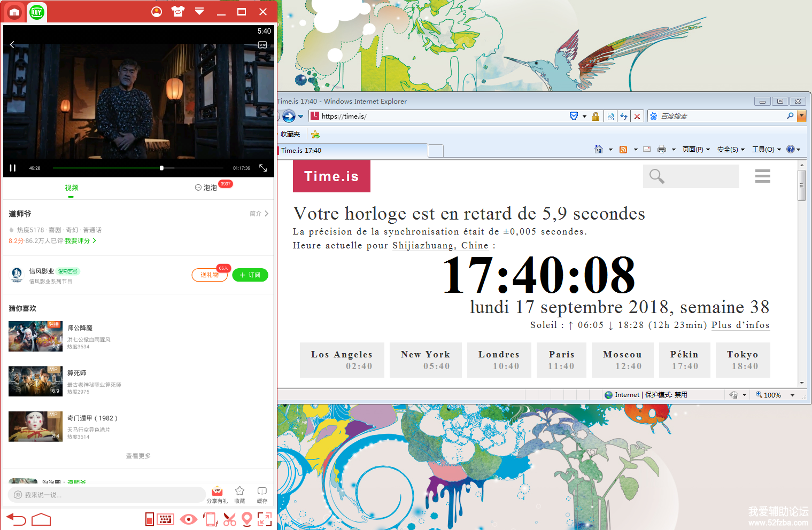Open the emulator location pin tool

pos(247,519)
